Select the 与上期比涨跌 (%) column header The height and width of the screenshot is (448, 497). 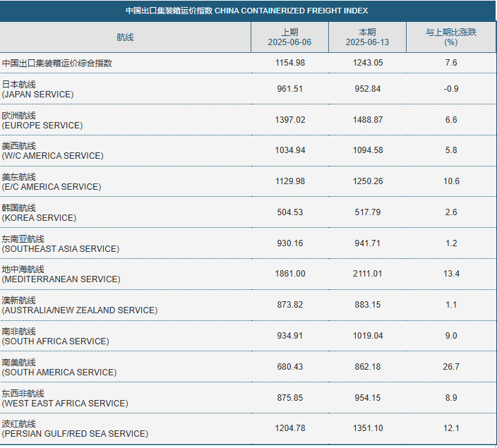pyautogui.click(x=451, y=37)
